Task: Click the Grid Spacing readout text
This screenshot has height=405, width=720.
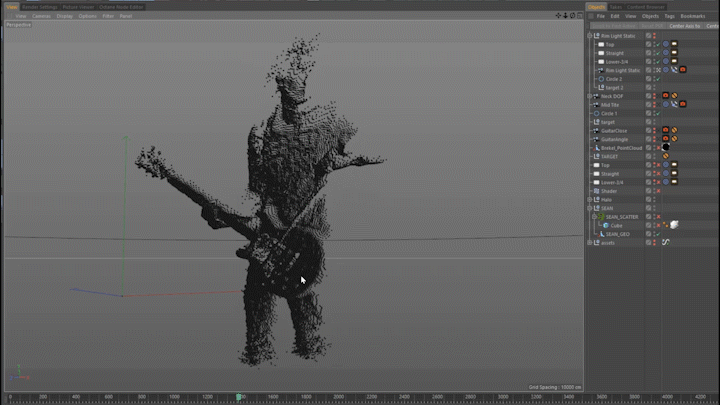Action: (x=555, y=387)
